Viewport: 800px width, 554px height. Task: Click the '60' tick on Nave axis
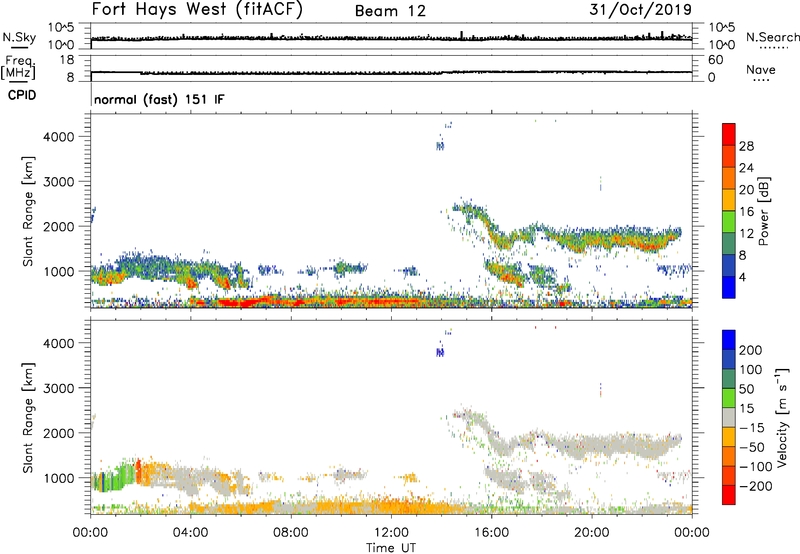715,60
